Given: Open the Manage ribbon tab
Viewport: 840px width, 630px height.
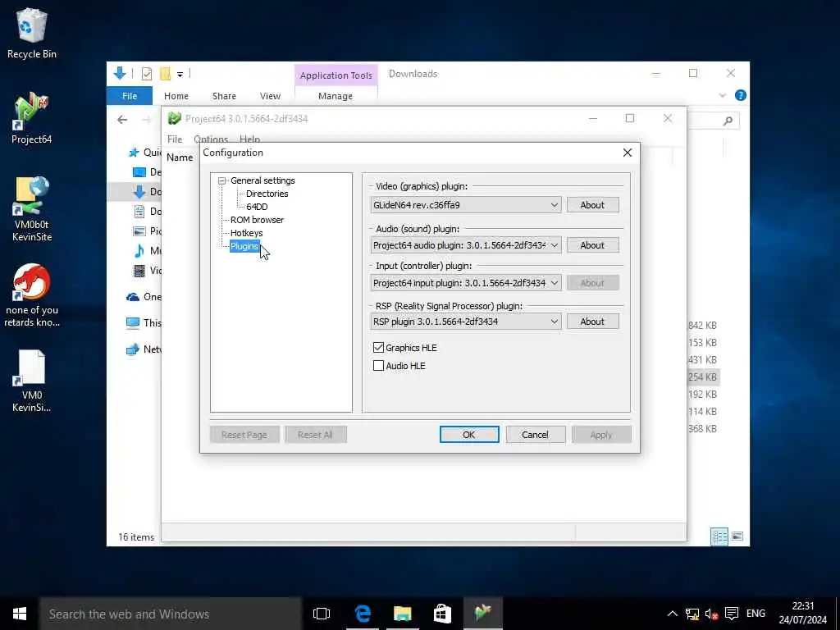Looking at the screenshot, I should pos(336,96).
